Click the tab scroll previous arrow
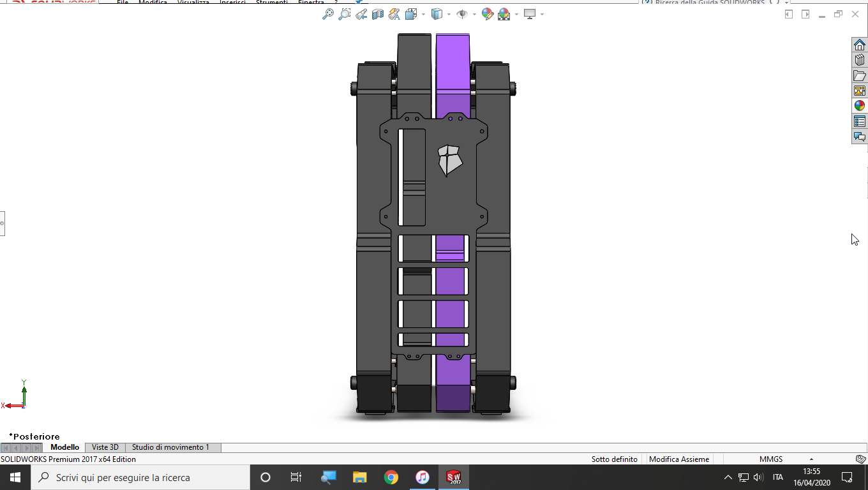Image resolution: width=868 pixels, height=490 pixels. (17, 448)
